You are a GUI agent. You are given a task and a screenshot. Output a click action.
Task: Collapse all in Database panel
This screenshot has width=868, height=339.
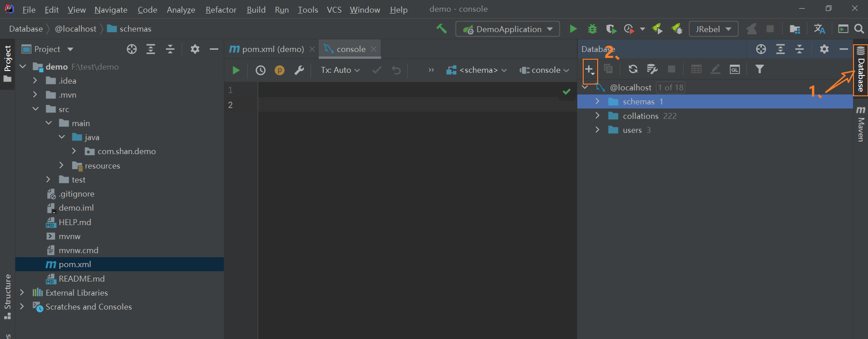pos(799,49)
